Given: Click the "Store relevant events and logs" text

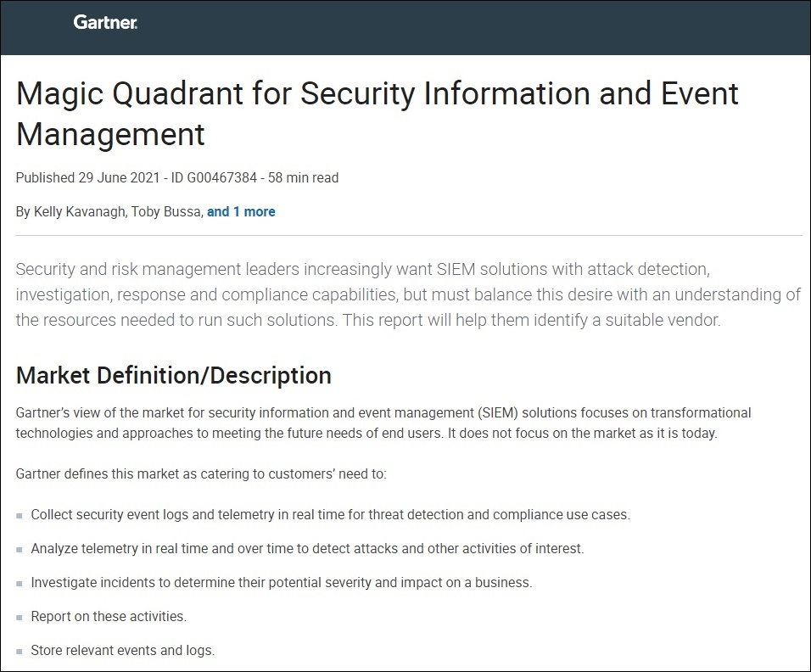Looking at the screenshot, I should 123,651.
